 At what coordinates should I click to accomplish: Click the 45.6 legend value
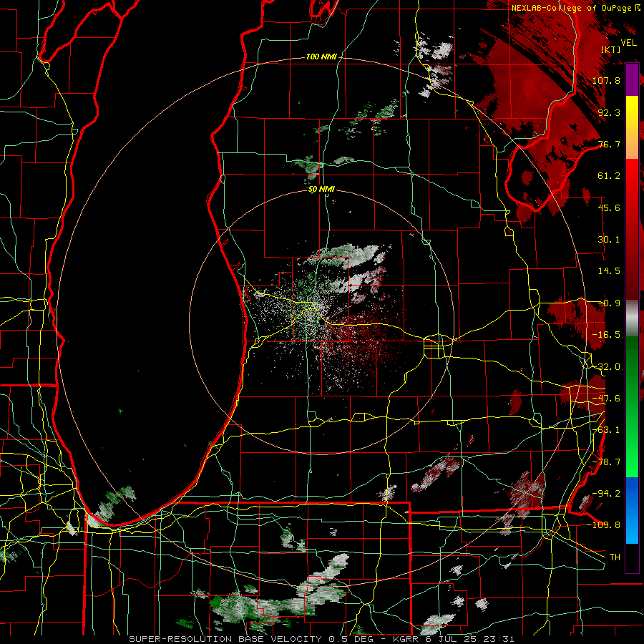pos(609,208)
